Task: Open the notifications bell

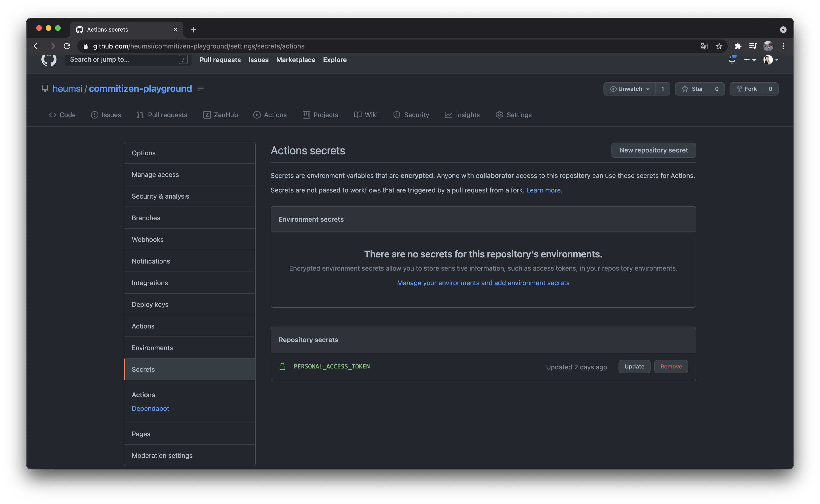Action: (732, 60)
